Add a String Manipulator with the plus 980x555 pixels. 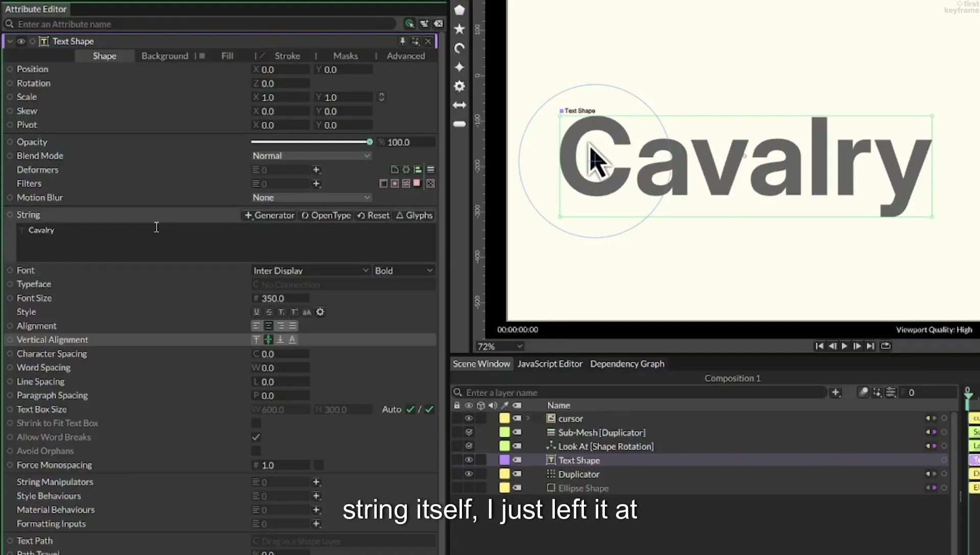pyautogui.click(x=316, y=482)
